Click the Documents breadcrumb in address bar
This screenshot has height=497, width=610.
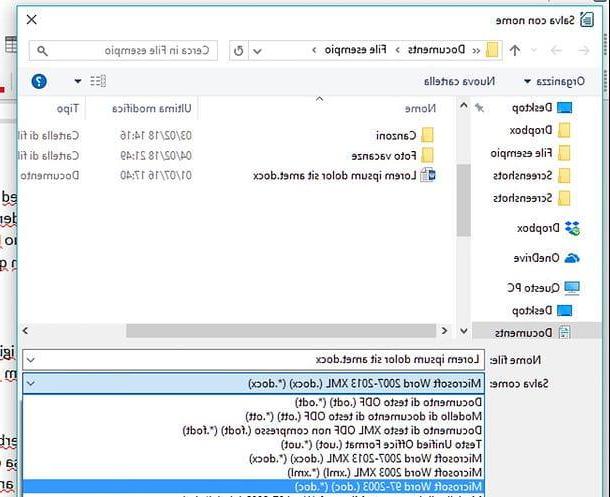pyautogui.click(x=436, y=50)
